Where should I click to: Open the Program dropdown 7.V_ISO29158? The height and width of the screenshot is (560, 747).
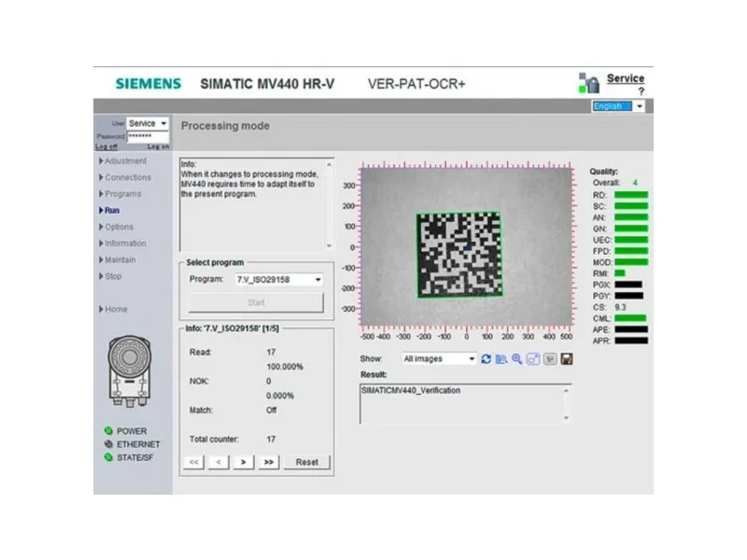(x=279, y=279)
